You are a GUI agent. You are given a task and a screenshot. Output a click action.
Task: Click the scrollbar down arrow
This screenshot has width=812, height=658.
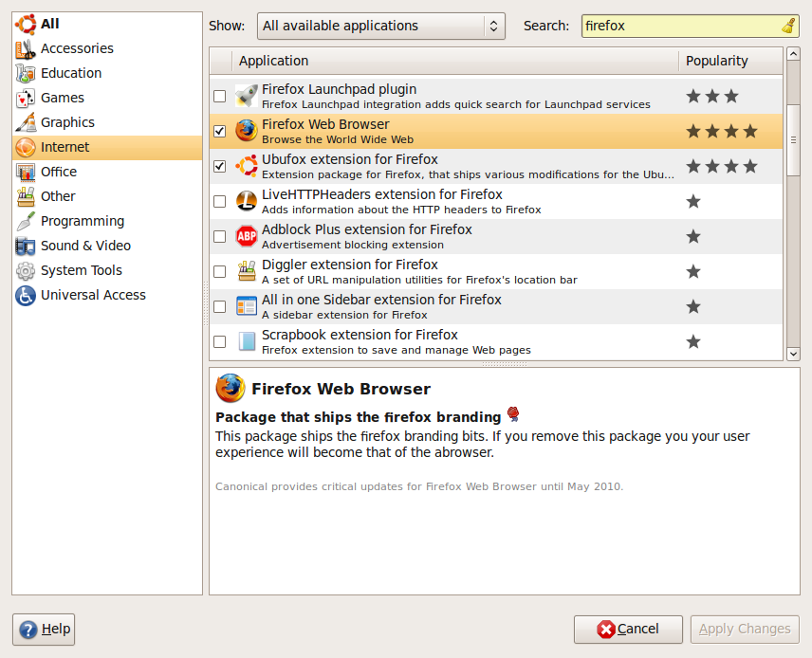tap(793, 354)
